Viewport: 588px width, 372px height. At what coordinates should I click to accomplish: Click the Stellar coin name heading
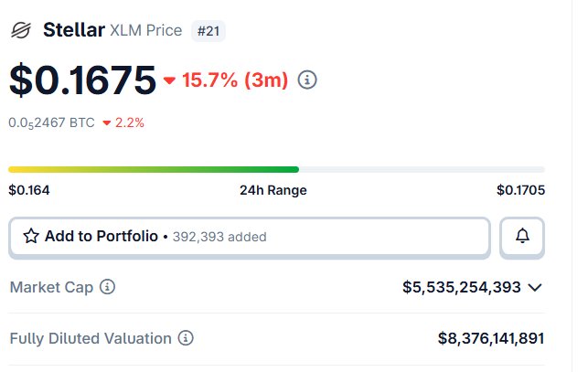73,30
